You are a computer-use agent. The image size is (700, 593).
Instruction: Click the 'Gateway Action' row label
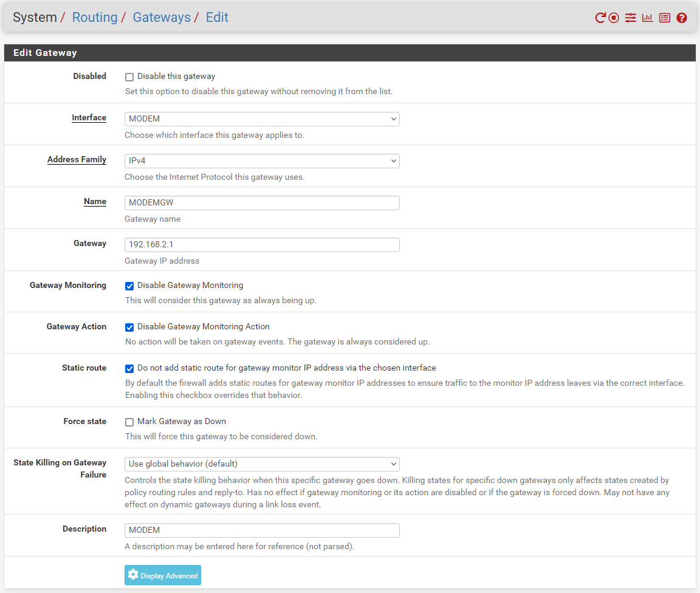pyautogui.click(x=77, y=326)
